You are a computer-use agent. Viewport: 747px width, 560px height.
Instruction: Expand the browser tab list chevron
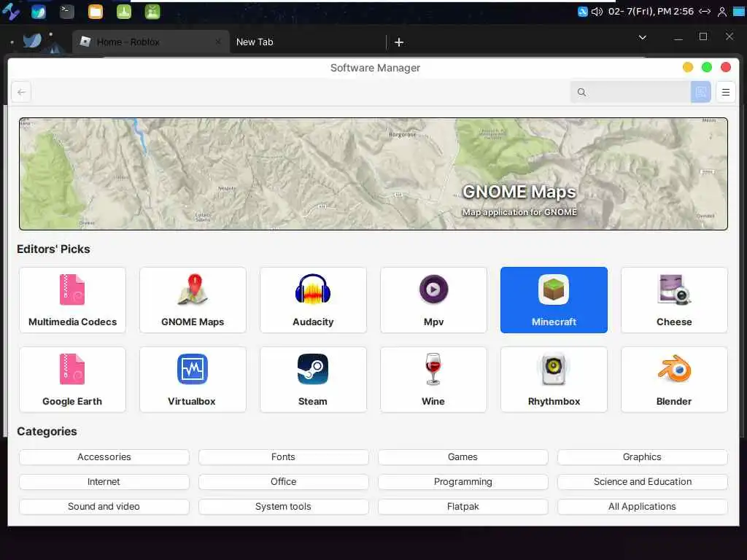point(642,37)
